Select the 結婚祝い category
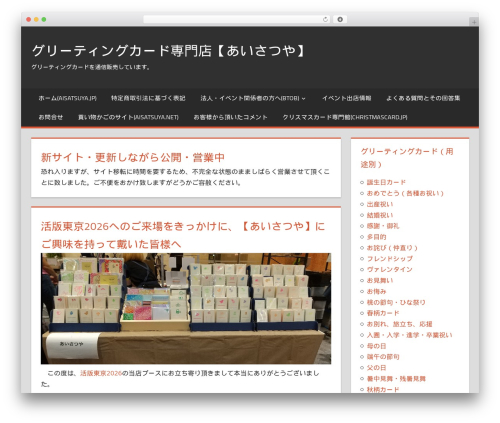Screen dimensions: 500x423 [x=380, y=215]
